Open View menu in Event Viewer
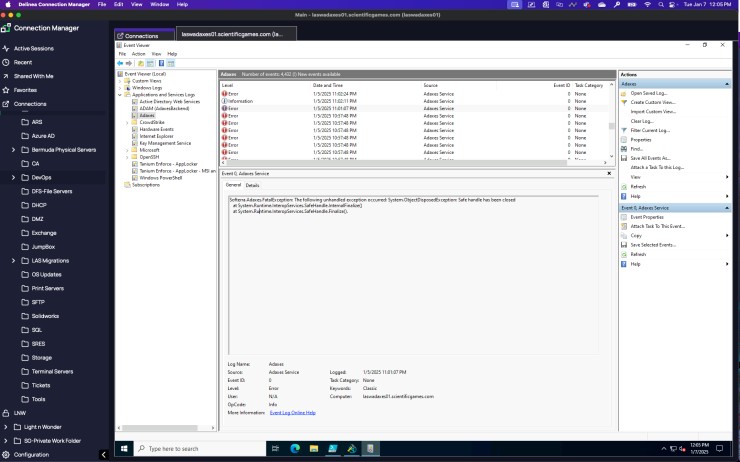Image resolution: width=740 pixels, height=462 pixels. pos(156,54)
